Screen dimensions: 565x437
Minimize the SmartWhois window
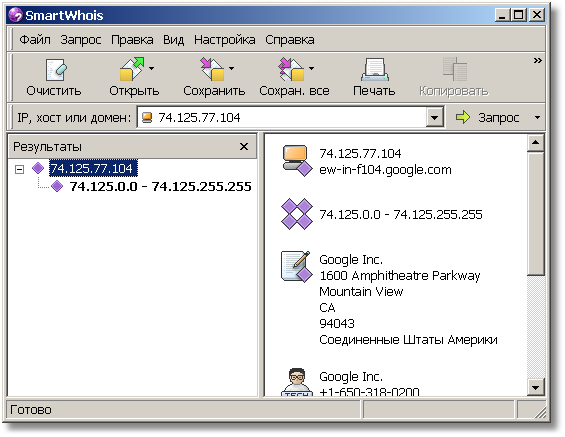[x=502, y=15]
